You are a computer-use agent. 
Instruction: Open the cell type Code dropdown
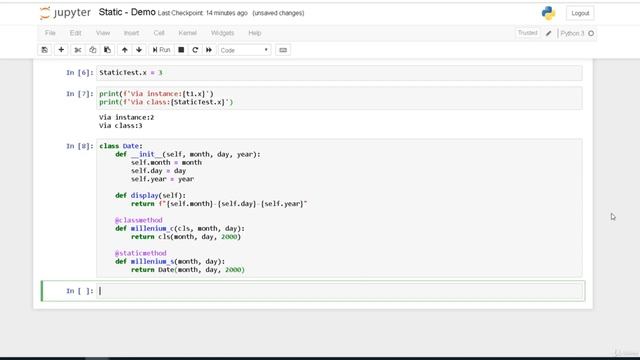[x=244, y=50]
